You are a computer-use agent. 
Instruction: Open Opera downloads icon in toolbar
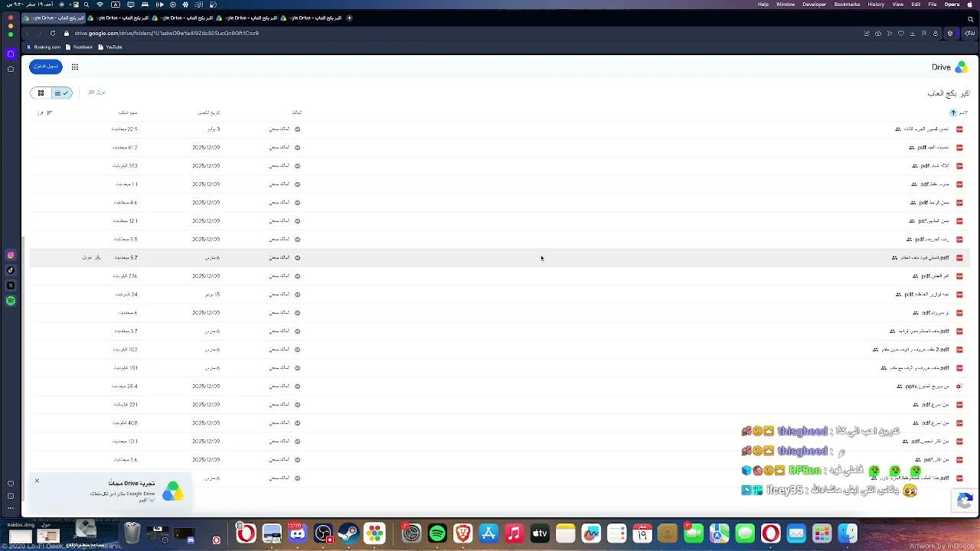coord(912,33)
